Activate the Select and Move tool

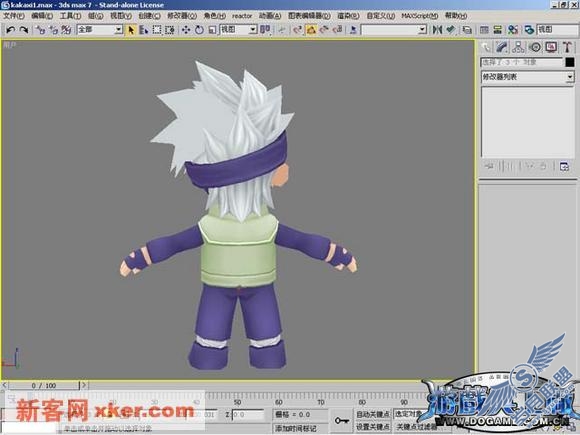point(186,30)
